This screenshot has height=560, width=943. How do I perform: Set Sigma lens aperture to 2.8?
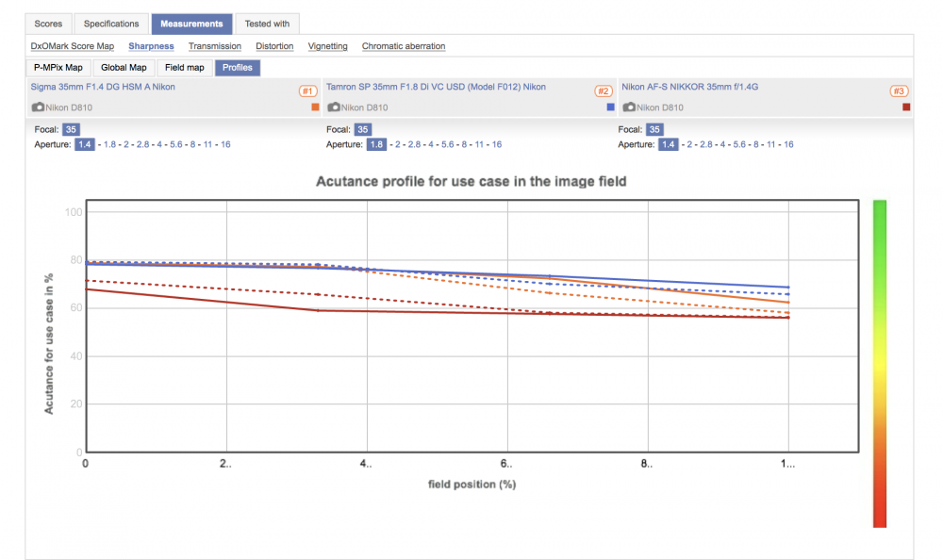click(142, 144)
